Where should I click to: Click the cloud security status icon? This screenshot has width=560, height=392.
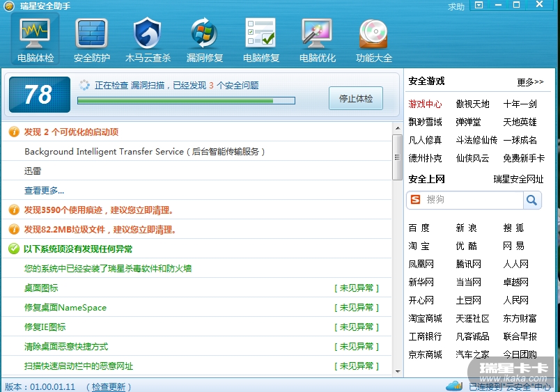click(454, 386)
